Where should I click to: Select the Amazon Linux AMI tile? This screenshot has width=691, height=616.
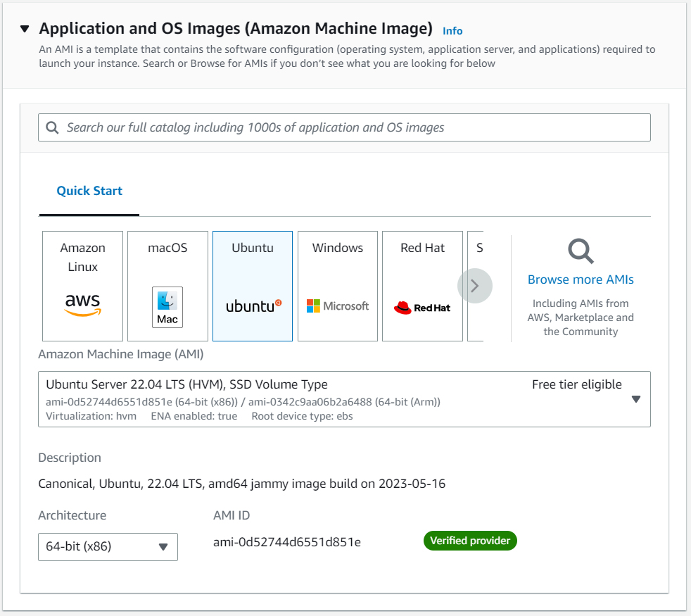(x=82, y=286)
